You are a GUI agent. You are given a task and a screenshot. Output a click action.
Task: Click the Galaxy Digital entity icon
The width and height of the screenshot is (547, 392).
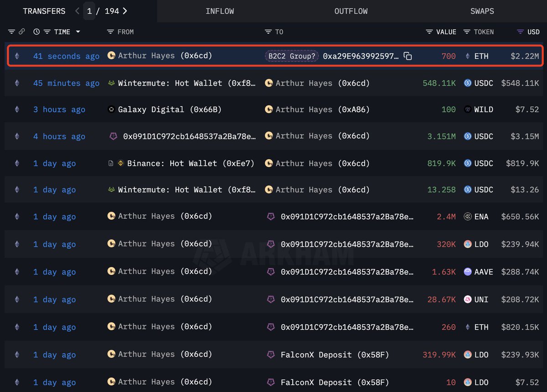pyautogui.click(x=111, y=109)
